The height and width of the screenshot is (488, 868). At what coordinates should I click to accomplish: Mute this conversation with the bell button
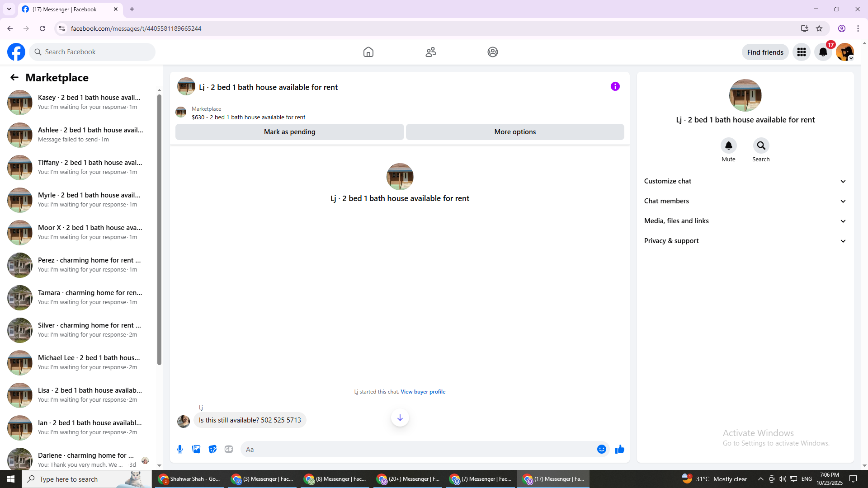pyautogui.click(x=728, y=145)
